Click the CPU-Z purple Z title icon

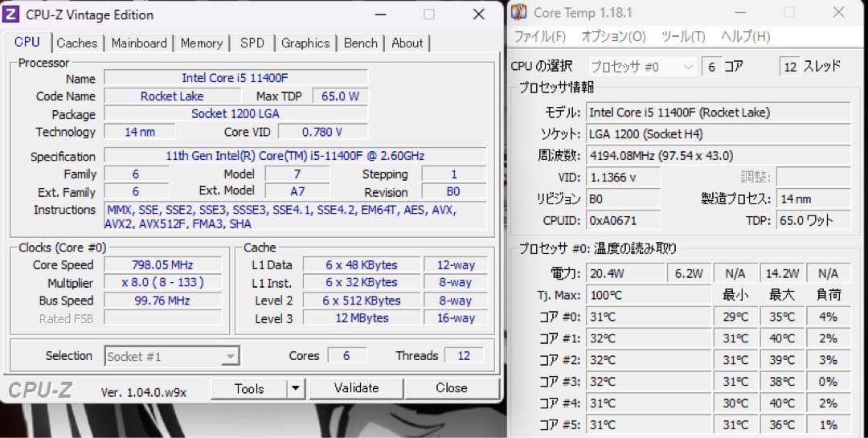point(10,14)
